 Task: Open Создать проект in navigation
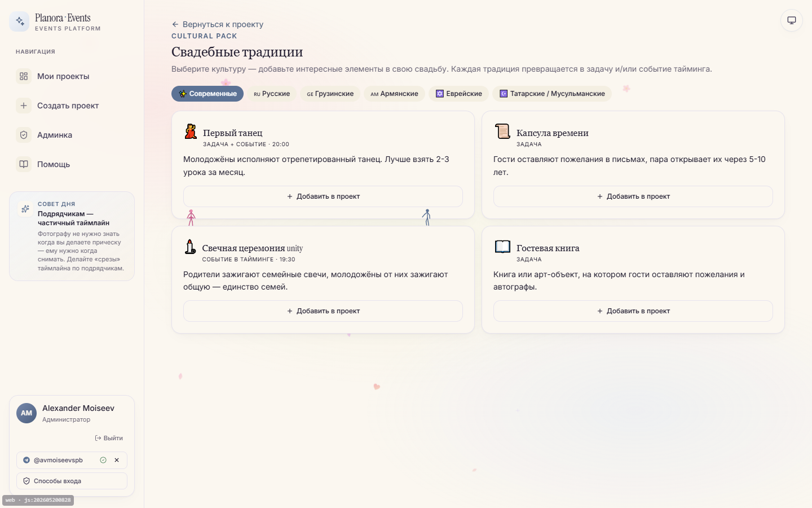tap(72, 106)
